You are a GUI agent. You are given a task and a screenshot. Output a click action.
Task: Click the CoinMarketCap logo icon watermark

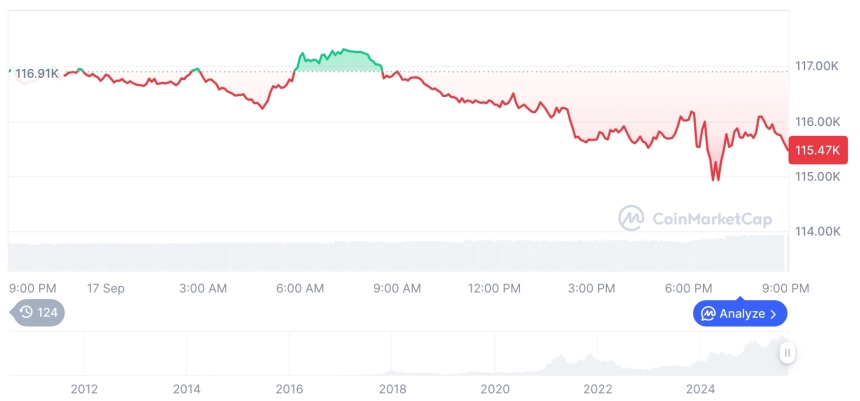coord(631,218)
